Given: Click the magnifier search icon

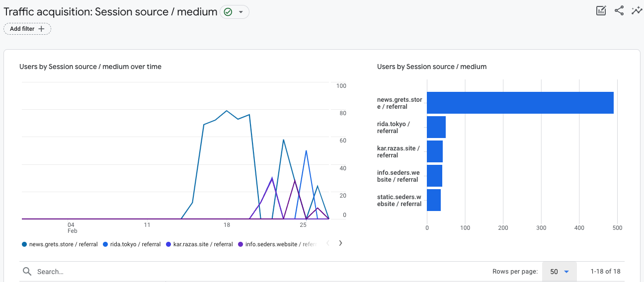Looking at the screenshot, I should pos(27,272).
